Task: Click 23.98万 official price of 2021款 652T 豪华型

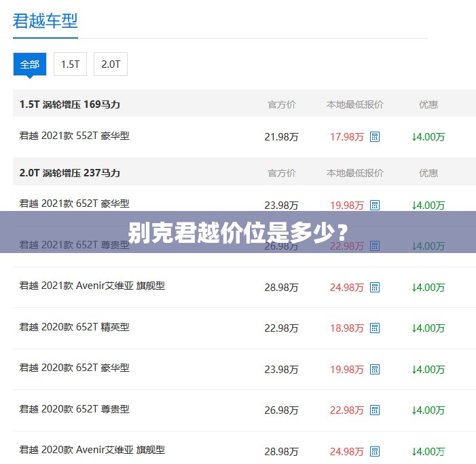Action: click(281, 206)
